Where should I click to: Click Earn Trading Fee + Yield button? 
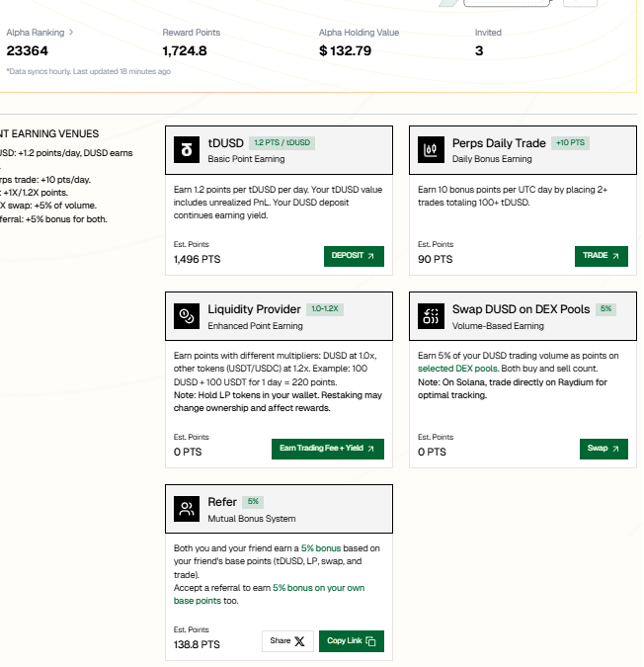click(x=328, y=449)
